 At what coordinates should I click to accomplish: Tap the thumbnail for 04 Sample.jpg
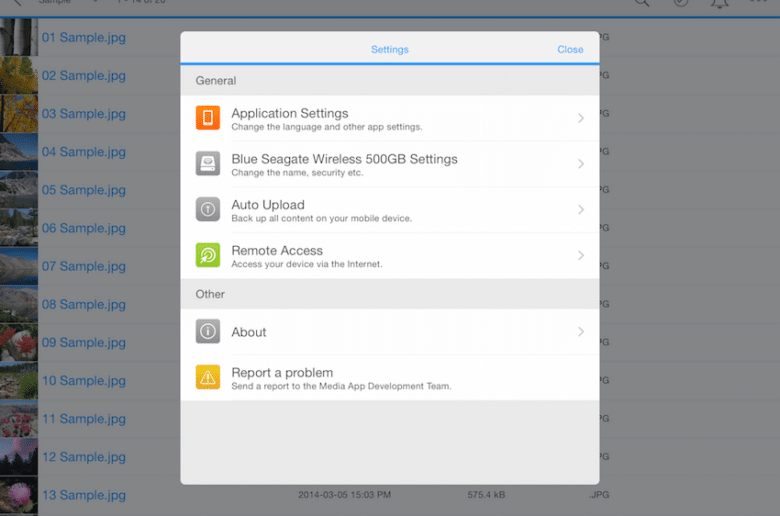(x=19, y=152)
